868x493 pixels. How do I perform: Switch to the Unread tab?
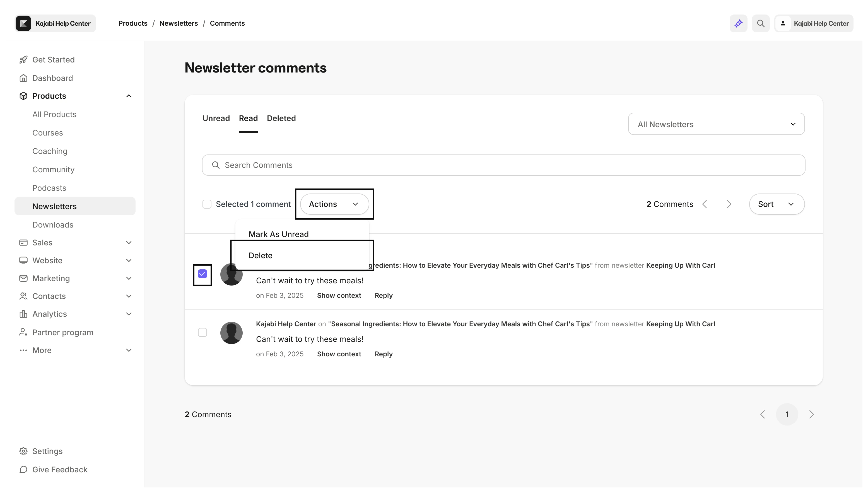tap(216, 118)
